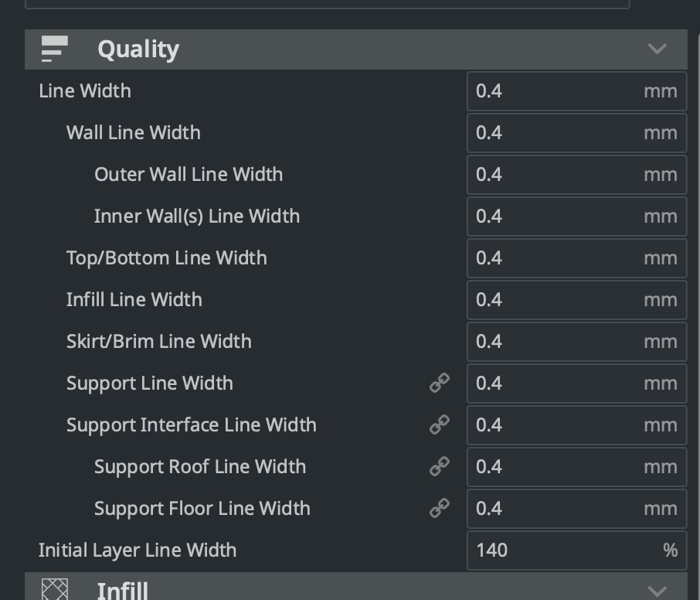Edit Top/Bottom Line Width value
Image resolution: width=700 pixels, height=600 pixels.
pos(576,257)
